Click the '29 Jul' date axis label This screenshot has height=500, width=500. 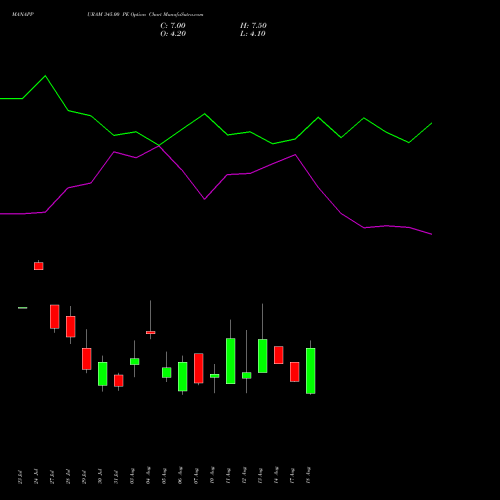84,477
